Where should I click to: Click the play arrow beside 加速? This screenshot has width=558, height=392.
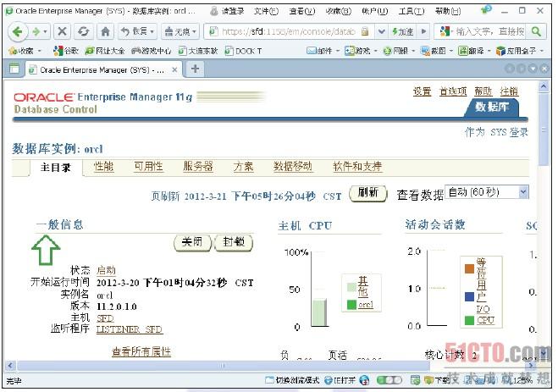423,31
